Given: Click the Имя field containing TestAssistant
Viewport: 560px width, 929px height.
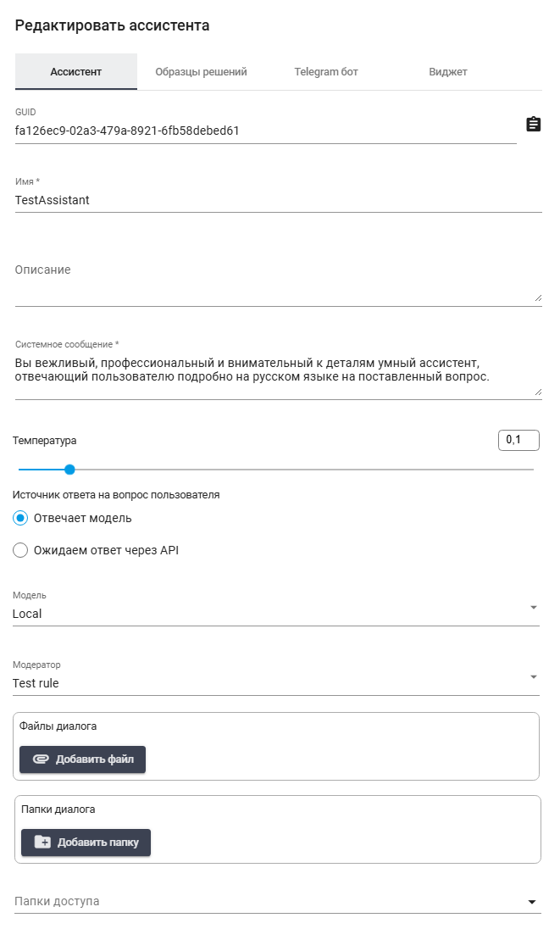Looking at the screenshot, I should point(278,201).
